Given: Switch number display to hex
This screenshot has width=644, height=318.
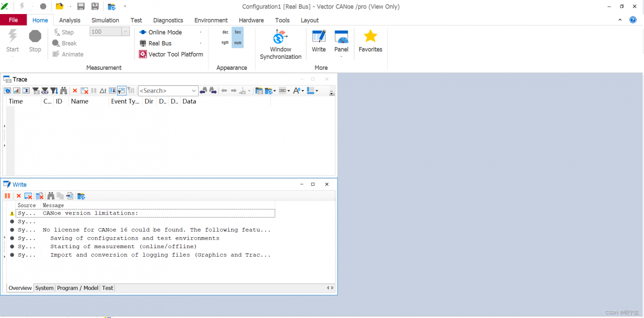Looking at the screenshot, I should pos(238,32).
